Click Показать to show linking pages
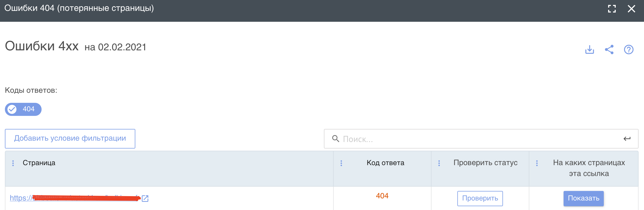The height and width of the screenshot is (210, 644). click(x=583, y=198)
